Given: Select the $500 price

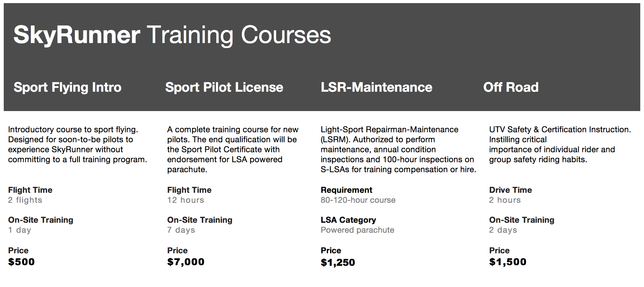Looking at the screenshot, I should click(21, 262).
